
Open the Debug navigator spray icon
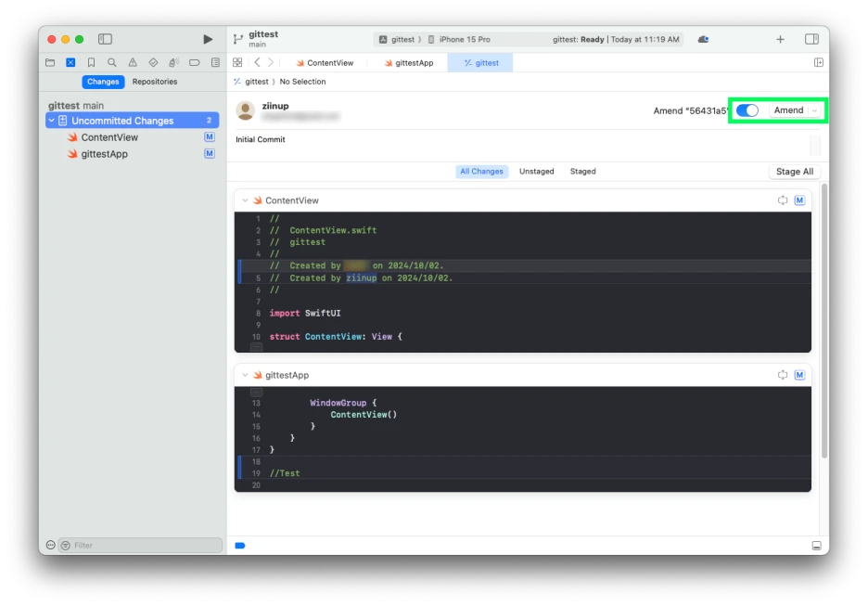pyautogui.click(x=173, y=62)
